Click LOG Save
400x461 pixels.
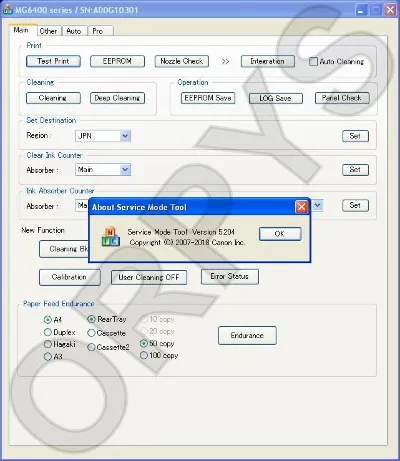click(276, 98)
